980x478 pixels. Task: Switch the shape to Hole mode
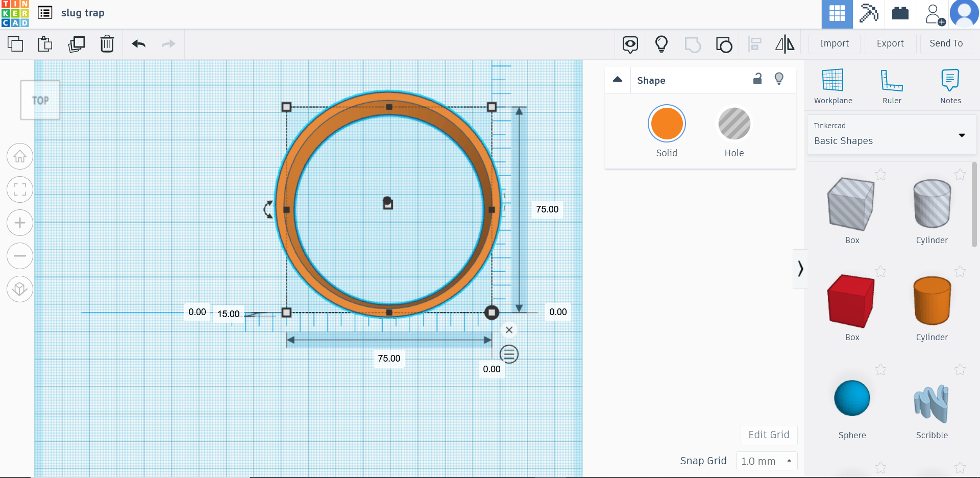tap(734, 124)
